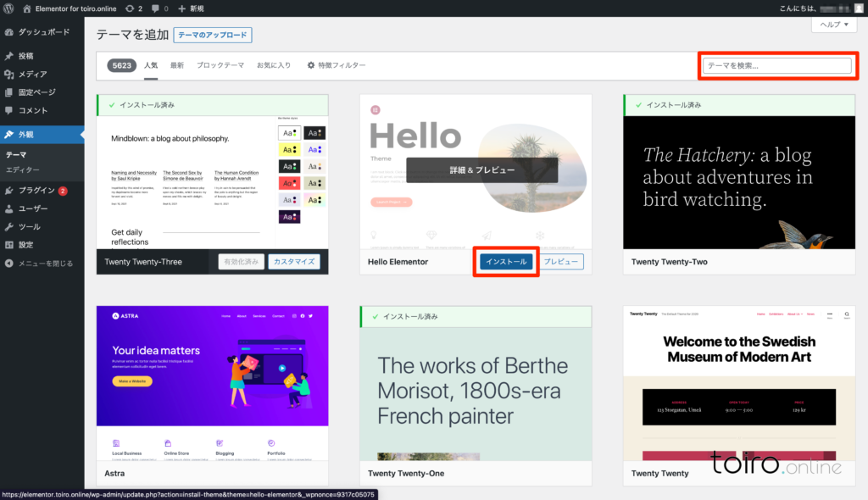Viewport: 868px width, 500px height.
Task: Open 設定 menu in the sidebar
Action: pyautogui.click(x=25, y=245)
